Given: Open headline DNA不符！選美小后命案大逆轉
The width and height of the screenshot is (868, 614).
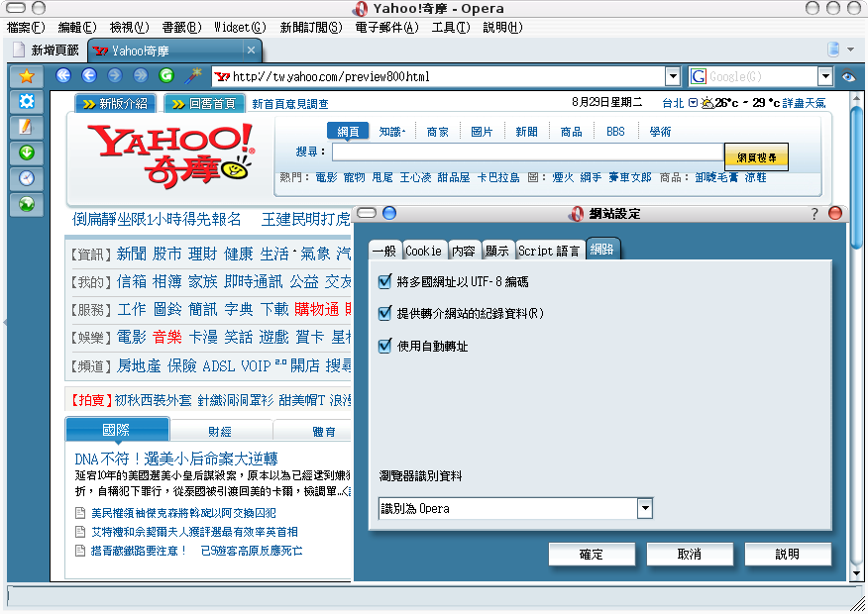Looking at the screenshot, I should [176, 459].
